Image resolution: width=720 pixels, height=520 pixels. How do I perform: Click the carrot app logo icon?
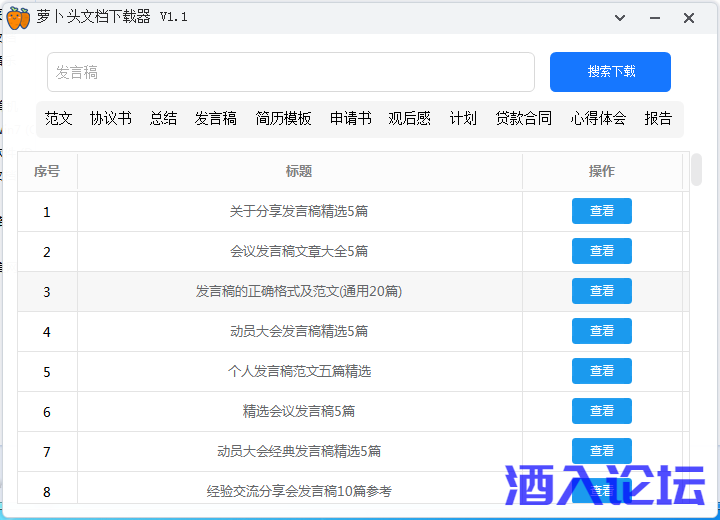tap(18, 18)
